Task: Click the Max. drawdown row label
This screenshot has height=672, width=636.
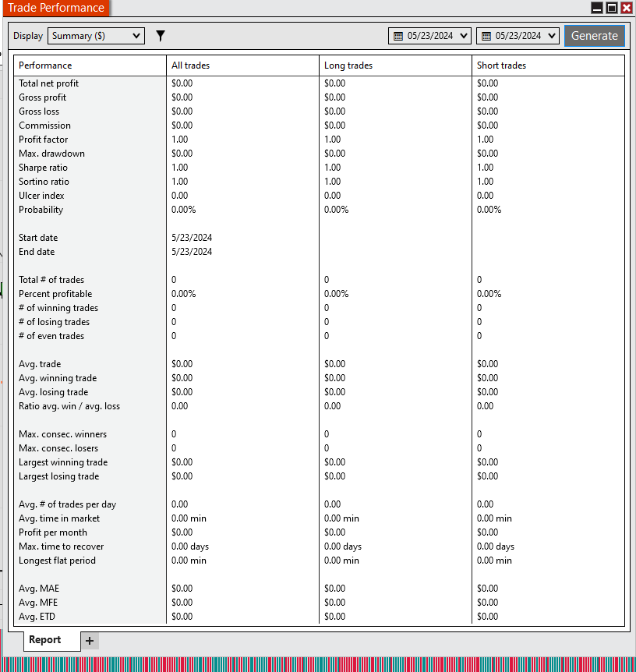Action: click(51, 154)
